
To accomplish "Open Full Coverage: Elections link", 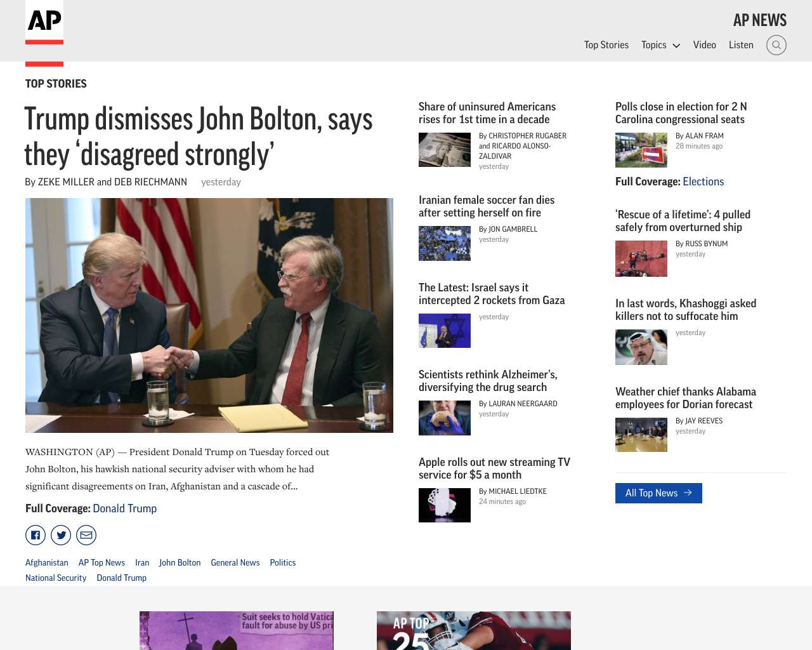I will click(703, 182).
